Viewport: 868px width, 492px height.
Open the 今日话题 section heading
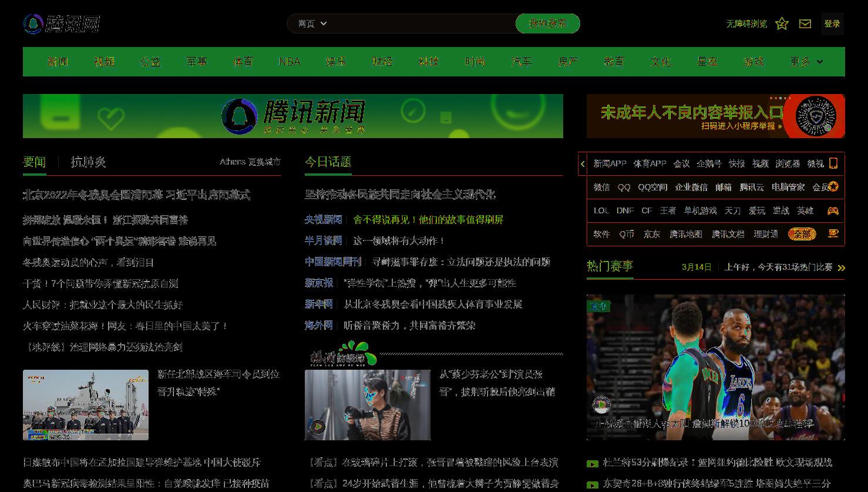point(328,162)
